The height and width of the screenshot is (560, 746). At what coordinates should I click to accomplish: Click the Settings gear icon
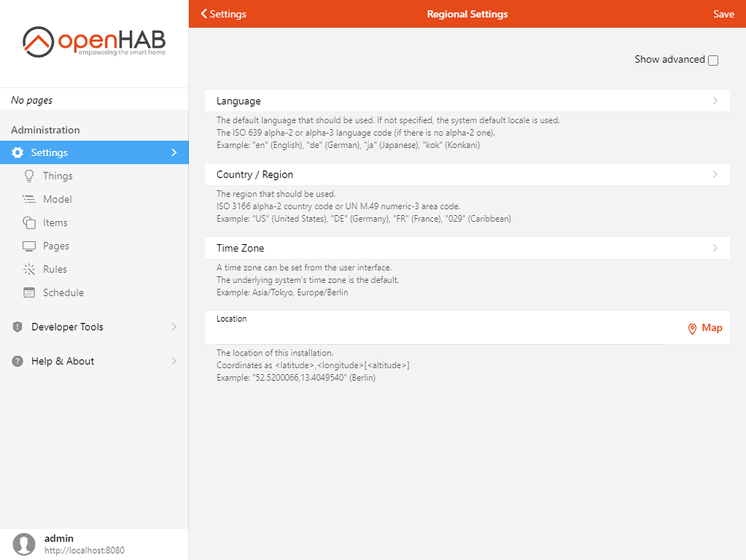pyautogui.click(x=16, y=152)
